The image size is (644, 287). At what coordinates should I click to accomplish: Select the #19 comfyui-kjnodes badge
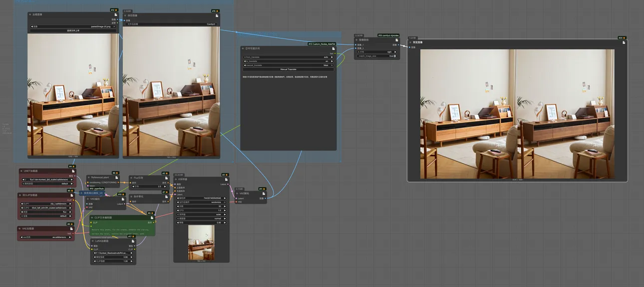click(x=388, y=35)
